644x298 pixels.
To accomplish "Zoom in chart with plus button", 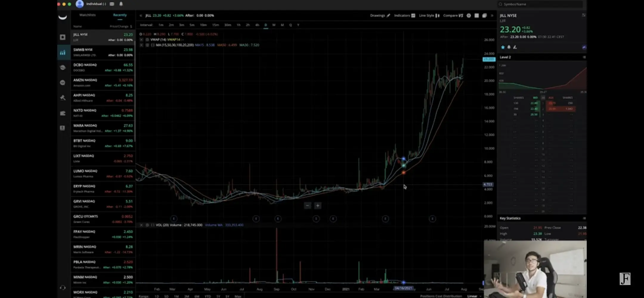I will coord(318,205).
